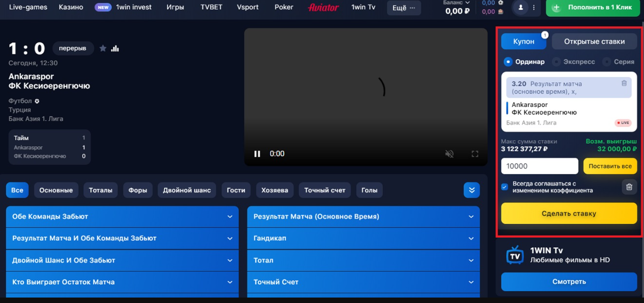
Task: Filter markets by Тоталы
Action: tap(100, 190)
